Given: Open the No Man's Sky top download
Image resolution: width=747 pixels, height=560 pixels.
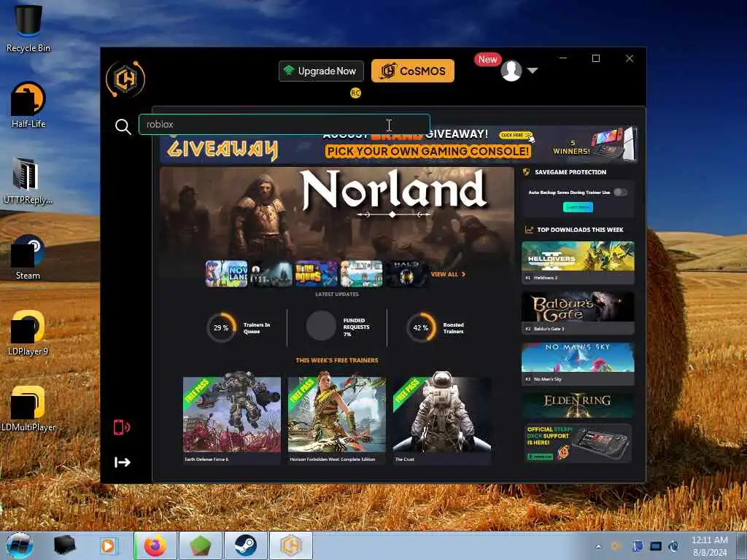Looking at the screenshot, I should click(578, 364).
